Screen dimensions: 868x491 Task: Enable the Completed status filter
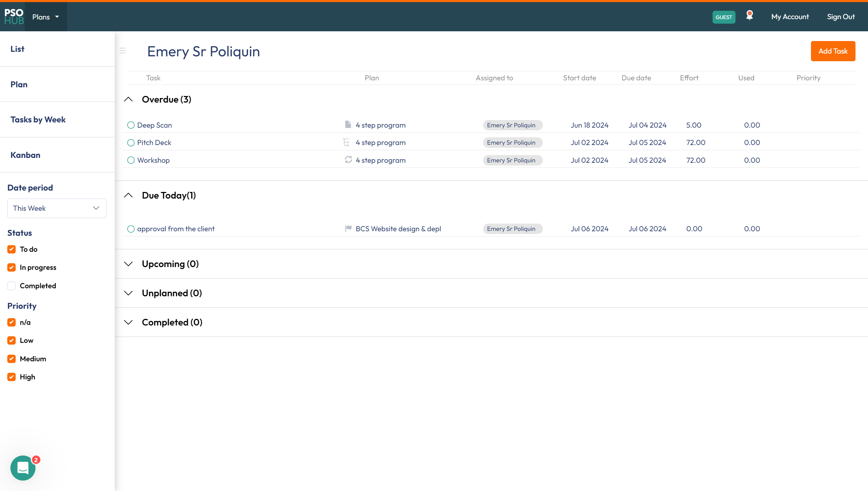click(x=11, y=286)
